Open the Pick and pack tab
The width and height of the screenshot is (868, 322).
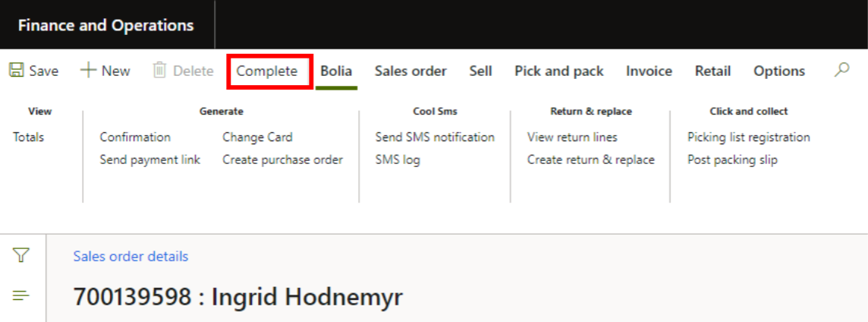[x=559, y=71]
